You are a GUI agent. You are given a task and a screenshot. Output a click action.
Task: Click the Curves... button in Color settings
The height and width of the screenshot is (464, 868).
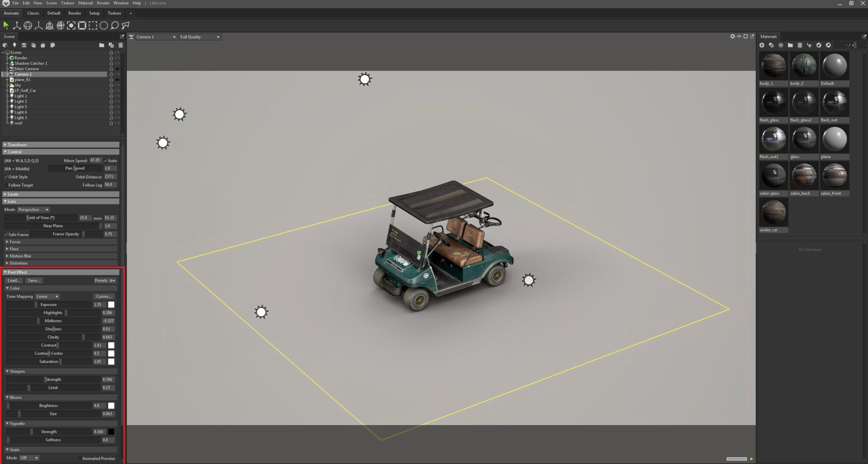pos(104,296)
